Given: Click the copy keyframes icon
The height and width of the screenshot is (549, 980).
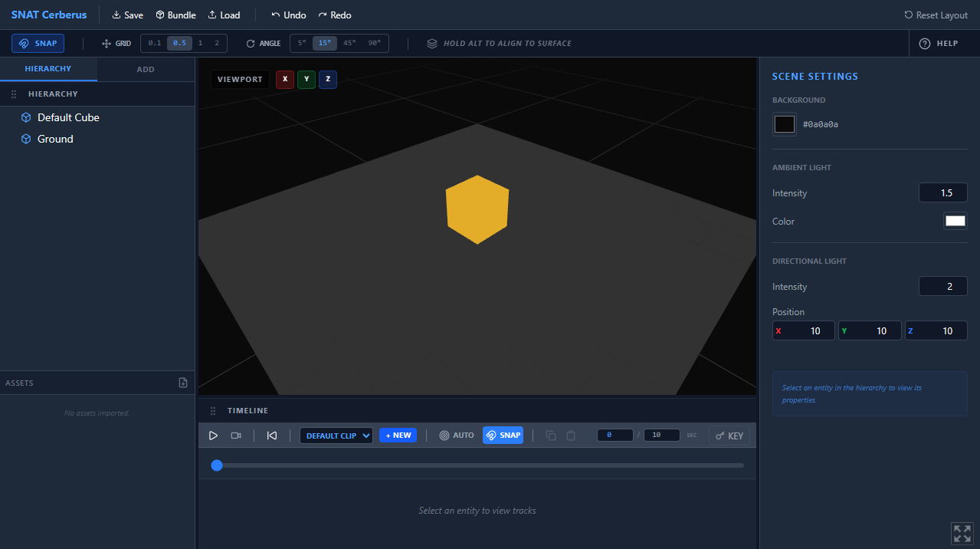Looking at the screenshot, I should click(551, 436).
